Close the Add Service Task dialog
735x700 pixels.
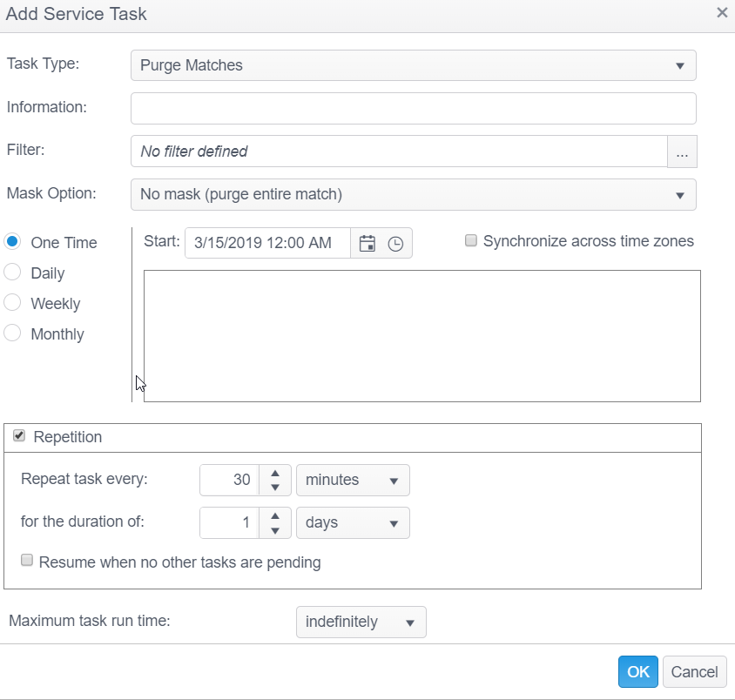point(721,13)
